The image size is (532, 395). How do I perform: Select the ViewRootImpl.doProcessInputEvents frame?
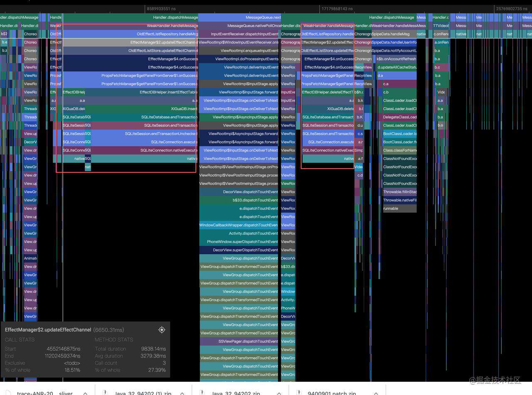[239, 59]
